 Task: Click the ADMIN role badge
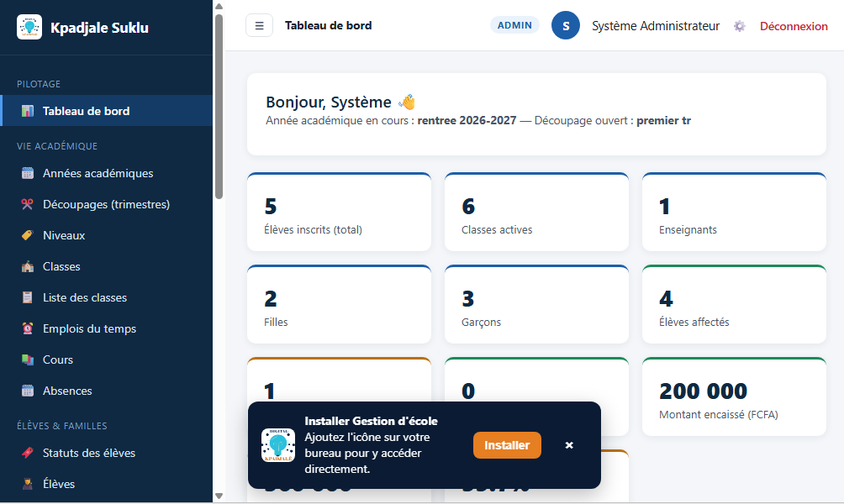point(514,25)
